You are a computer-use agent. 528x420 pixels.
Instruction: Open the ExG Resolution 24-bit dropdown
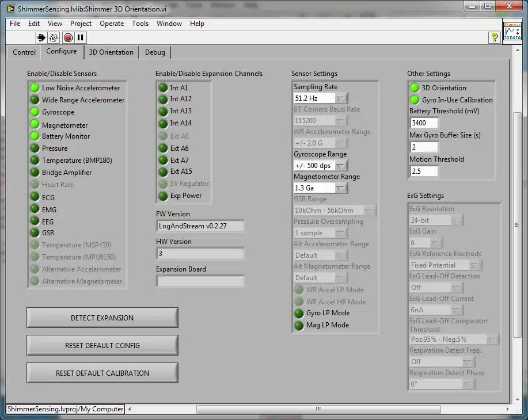point(436,220)
